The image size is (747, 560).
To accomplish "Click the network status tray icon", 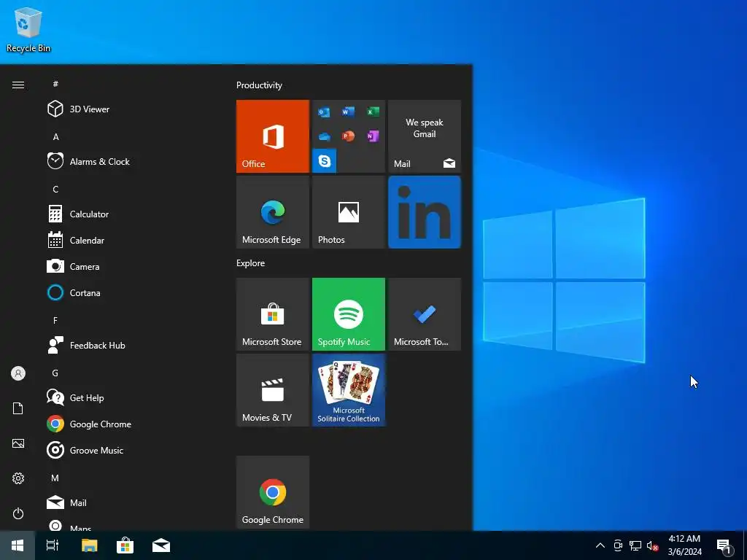I will click(635, 545).
